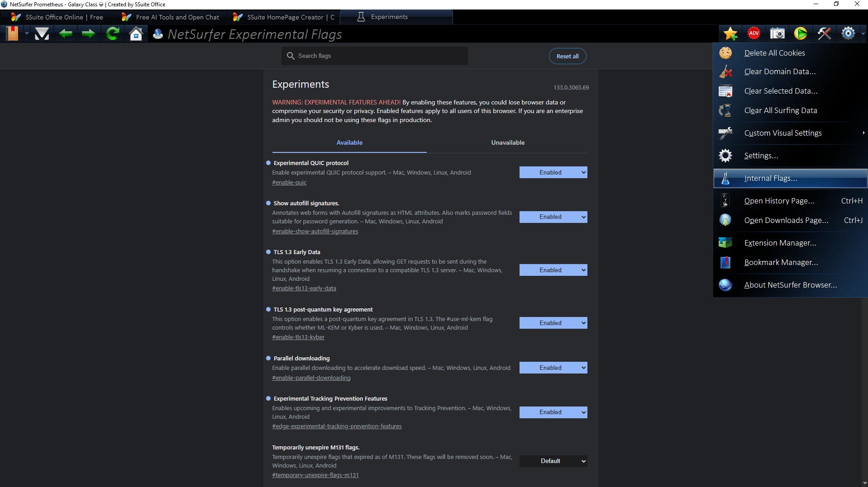The image size is (868, 487).
Task: Expand the Custom Visual Settings submenu
Action: [x=782, y=133]
